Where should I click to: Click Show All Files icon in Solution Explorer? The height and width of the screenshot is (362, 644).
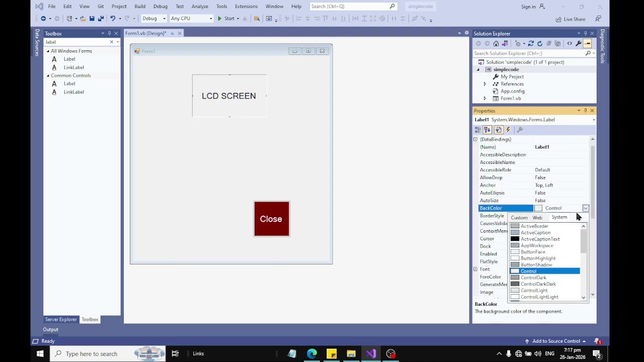(557, 44)
